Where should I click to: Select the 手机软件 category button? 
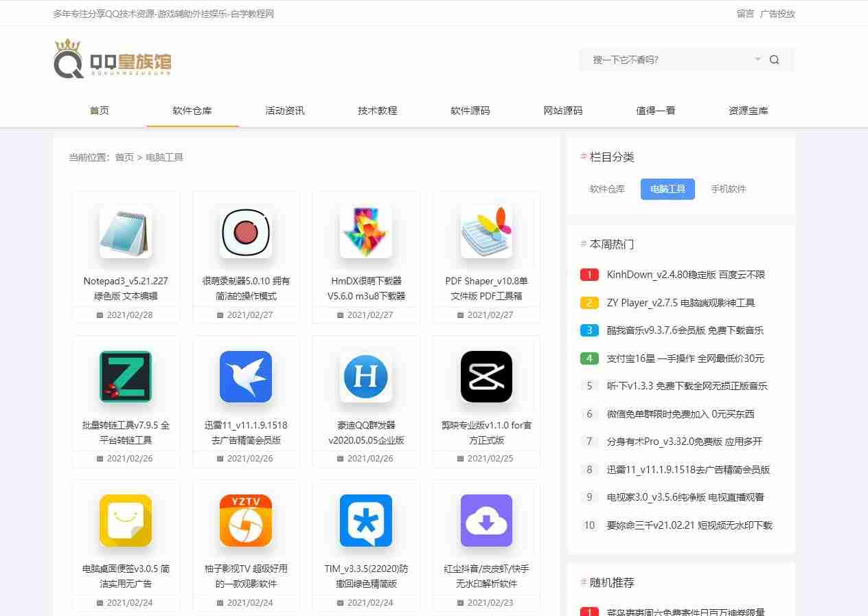tap(728, 189)
